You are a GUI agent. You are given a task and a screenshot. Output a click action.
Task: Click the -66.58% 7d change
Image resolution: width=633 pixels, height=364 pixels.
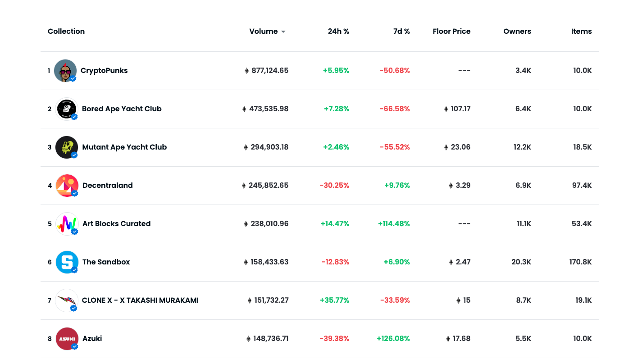coord(395,109)
